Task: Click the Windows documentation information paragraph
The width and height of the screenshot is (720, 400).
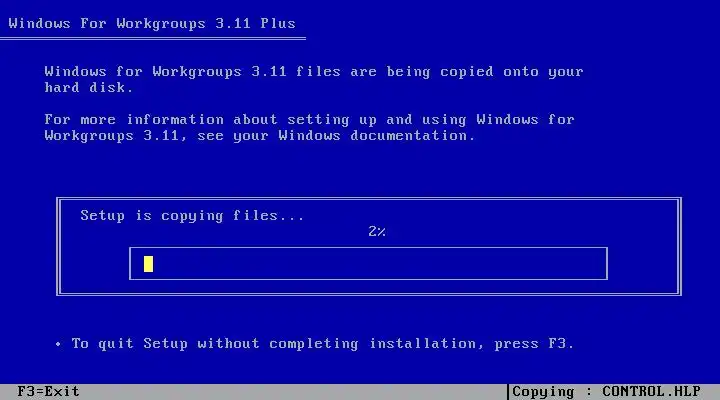Action: (x=309, y=128)
